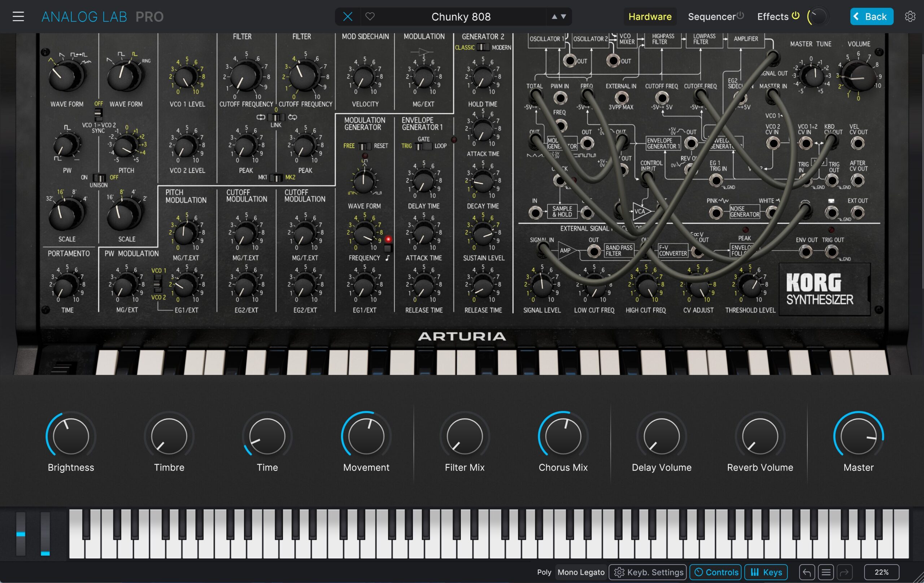
Task: Toggle the filter LINK switch
Action: pos(276,117)
